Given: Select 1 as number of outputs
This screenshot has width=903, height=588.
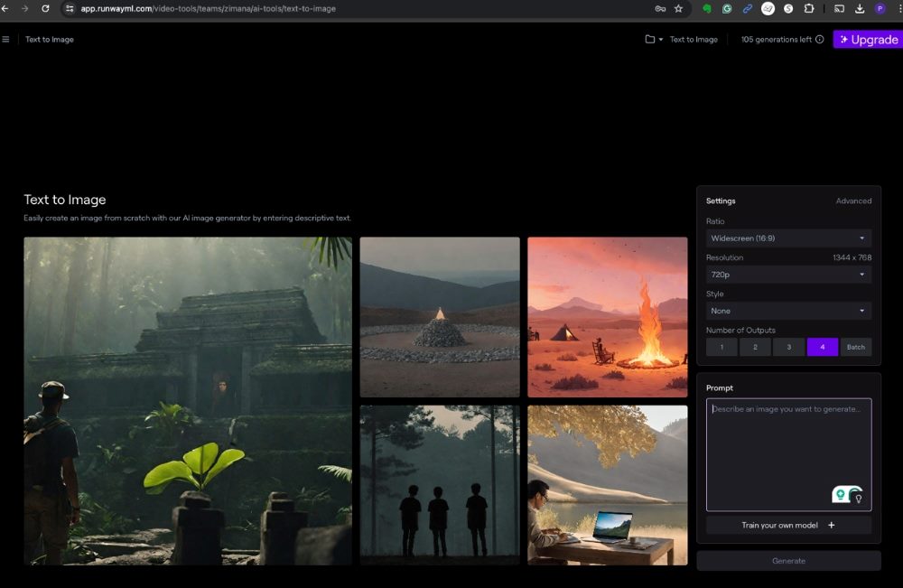Looking at the screenshot, I should pos(721,347).
